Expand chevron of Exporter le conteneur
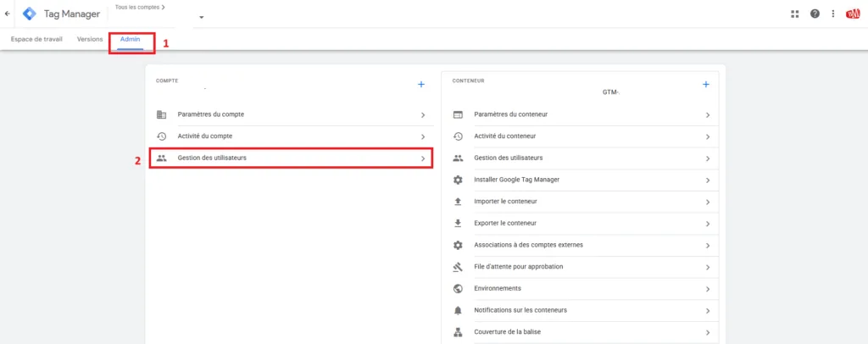This screenshot has width=868, height=344. (708, 224)
